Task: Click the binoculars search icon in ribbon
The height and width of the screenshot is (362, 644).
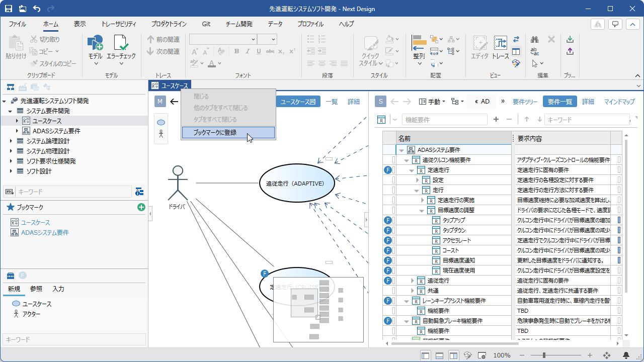Action: (x=535, y=39)
